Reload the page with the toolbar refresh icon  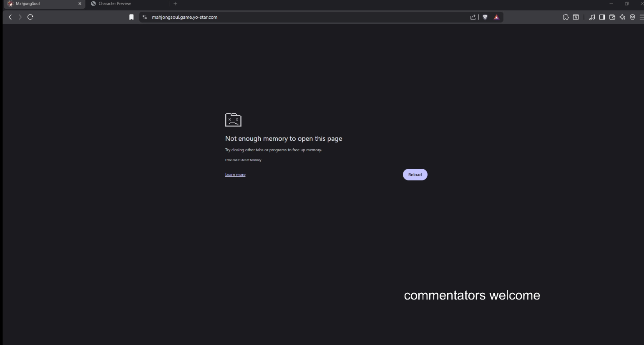[x=30, y=17]
